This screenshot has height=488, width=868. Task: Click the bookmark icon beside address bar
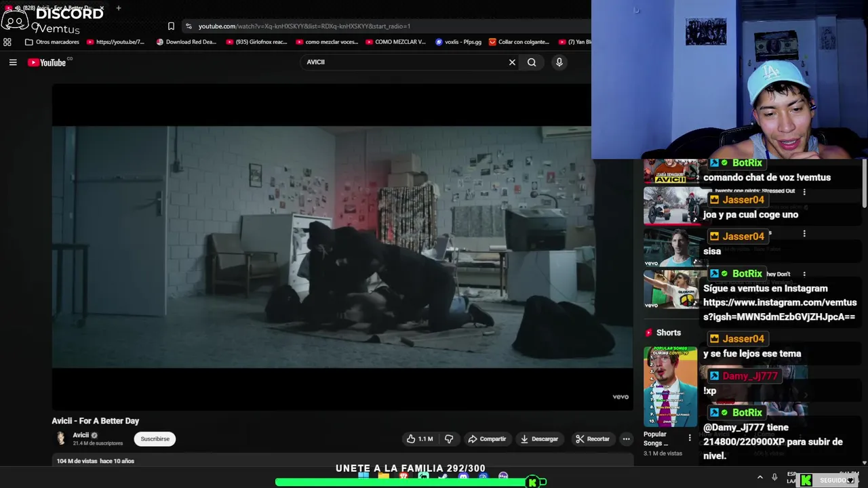point(171,26)
